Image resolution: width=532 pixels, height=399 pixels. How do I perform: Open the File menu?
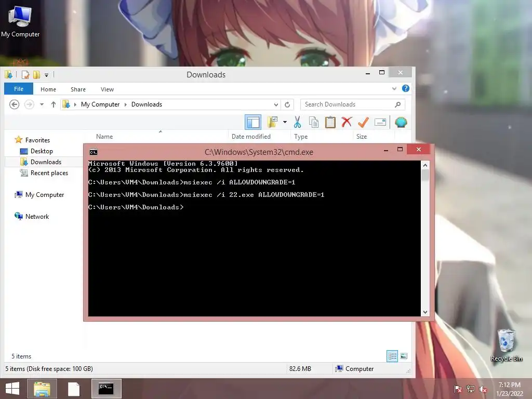pyautogui.click(x=19, y=89)
